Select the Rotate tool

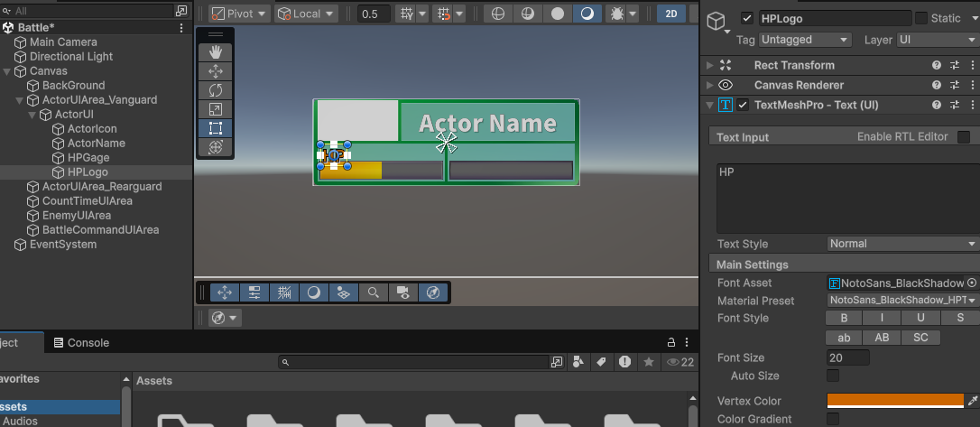coord(216,90)
